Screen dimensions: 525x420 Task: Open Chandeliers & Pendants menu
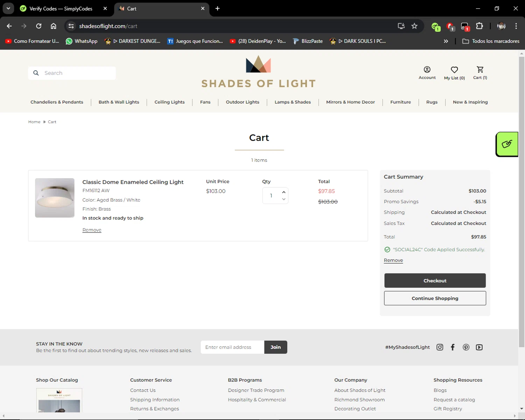[x=57, y=102]
